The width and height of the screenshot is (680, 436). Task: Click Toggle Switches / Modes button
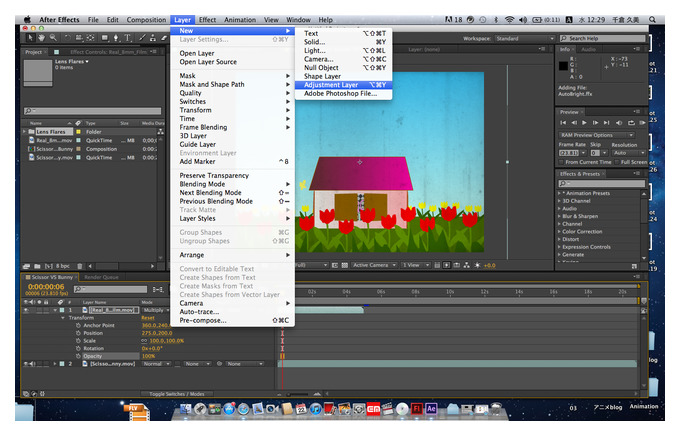[177, 394]
